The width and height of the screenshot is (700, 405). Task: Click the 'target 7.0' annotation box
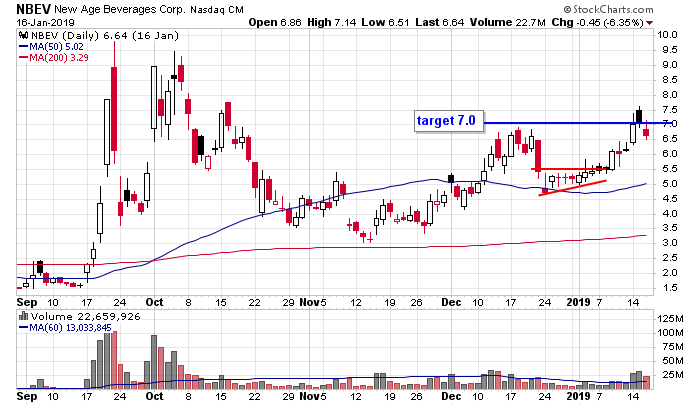[449, 121]
